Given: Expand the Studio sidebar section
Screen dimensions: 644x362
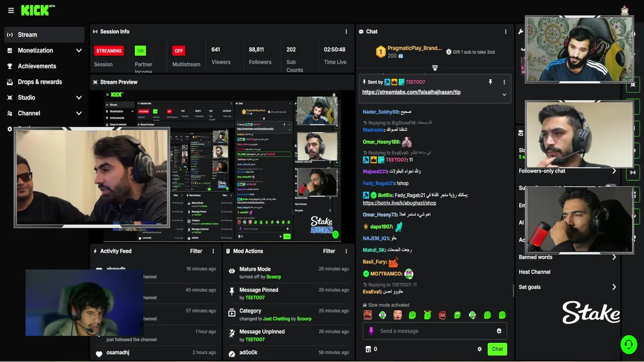Looking at the screenshot, I should 44,98.
